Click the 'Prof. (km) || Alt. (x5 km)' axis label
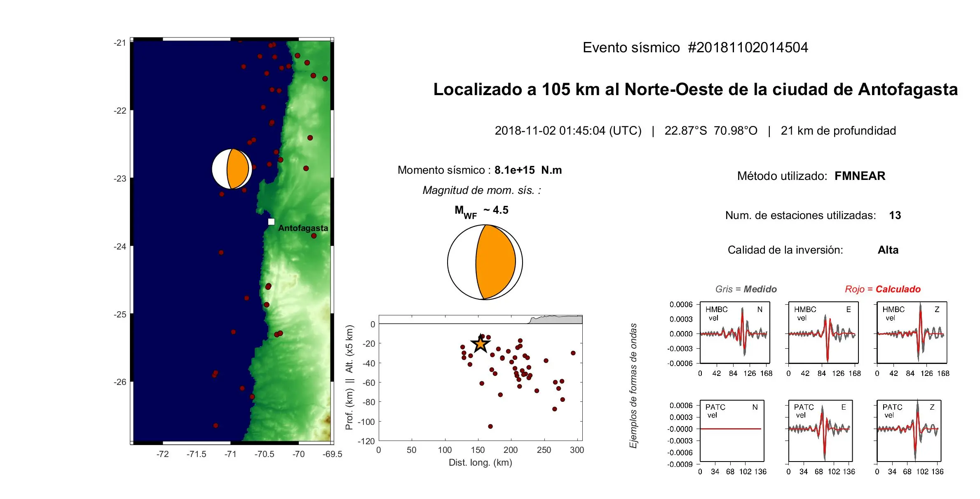The image size is (980, 499). click(x=349, y=377)
